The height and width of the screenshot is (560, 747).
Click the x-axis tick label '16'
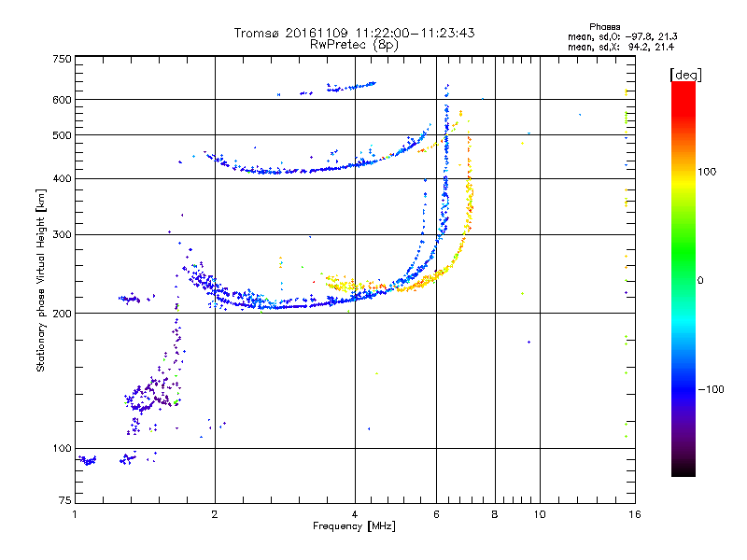[x=635, y=514]
